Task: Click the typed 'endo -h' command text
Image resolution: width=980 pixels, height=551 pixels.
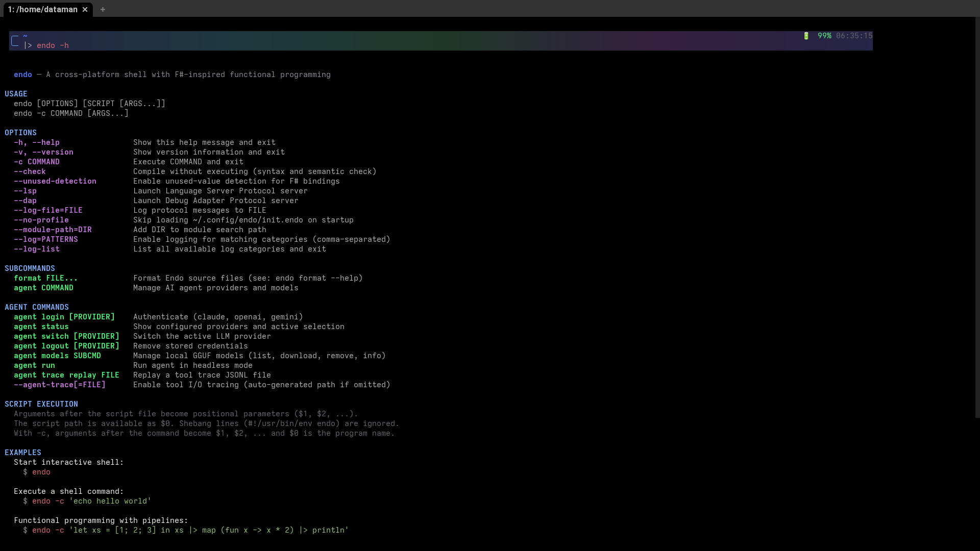Action: point(53,45)
